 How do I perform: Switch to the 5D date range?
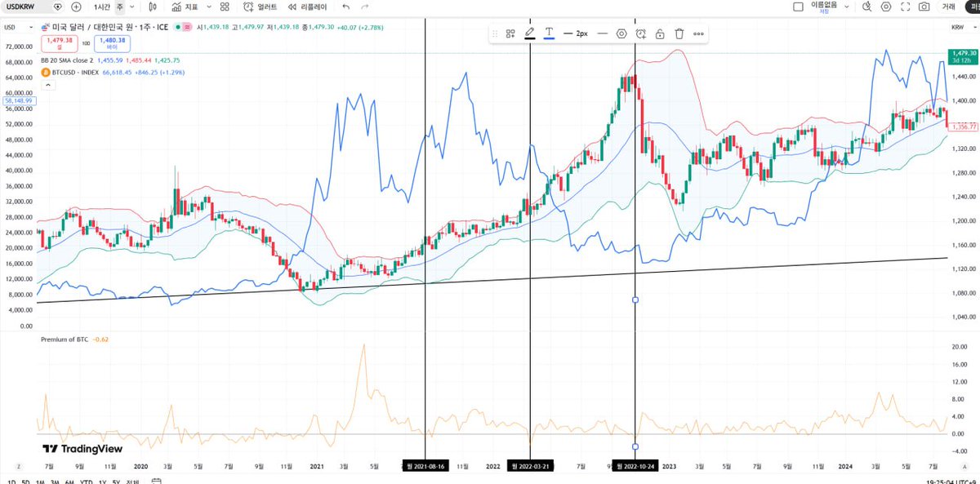(25, 481)
